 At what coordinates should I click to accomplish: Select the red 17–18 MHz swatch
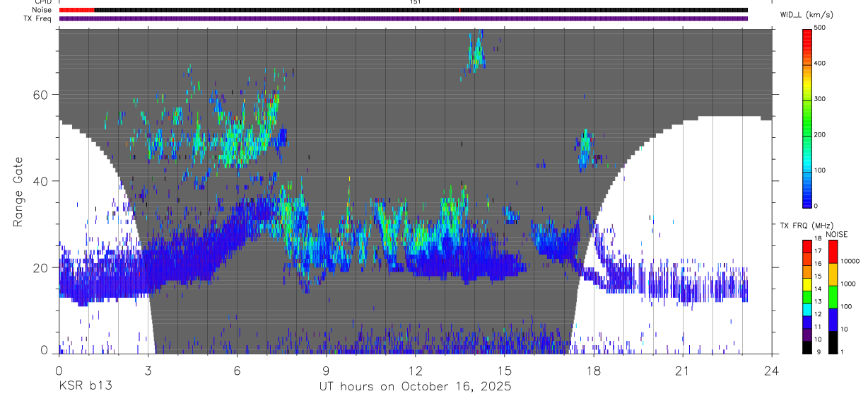807,247
